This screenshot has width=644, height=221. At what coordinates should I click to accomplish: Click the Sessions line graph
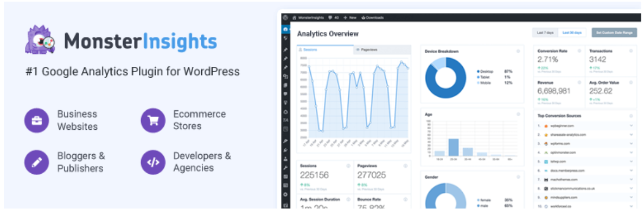[x=358, y=99]
